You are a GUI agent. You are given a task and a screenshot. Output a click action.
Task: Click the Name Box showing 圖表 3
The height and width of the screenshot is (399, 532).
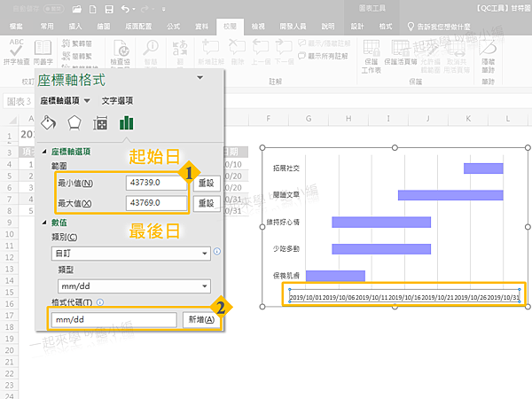[19, 101]
